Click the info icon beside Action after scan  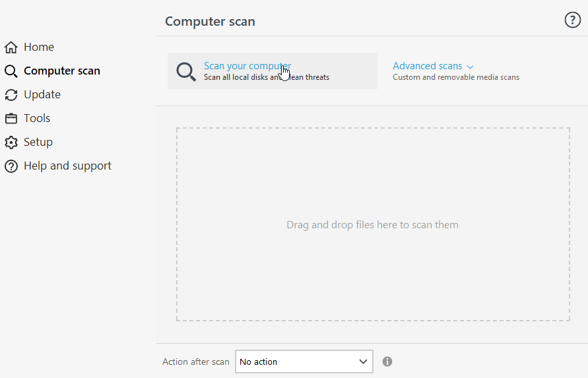coord(387,362)
